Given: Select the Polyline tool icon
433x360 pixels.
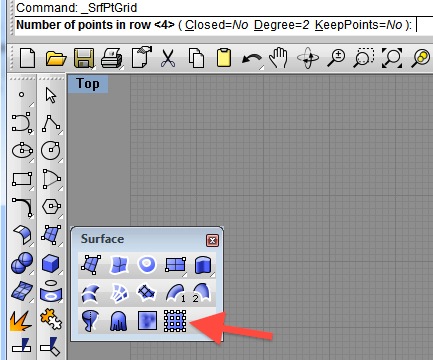Looking at the screenshot, I should pyautogui.click(x=51, y=124).
